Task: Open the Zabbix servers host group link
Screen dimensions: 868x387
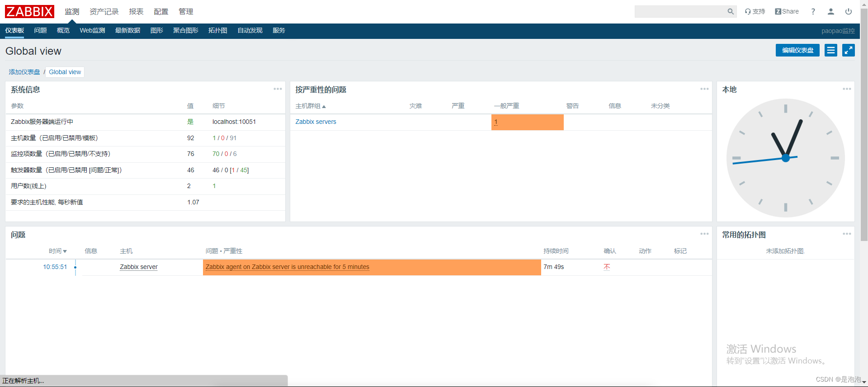Action: pyautogui.click(x=316, y=122)
